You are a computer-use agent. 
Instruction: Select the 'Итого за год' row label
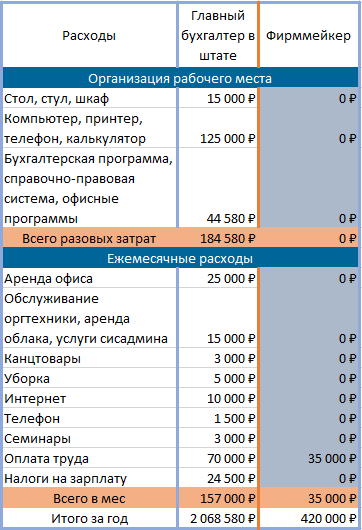click(90, 517)
